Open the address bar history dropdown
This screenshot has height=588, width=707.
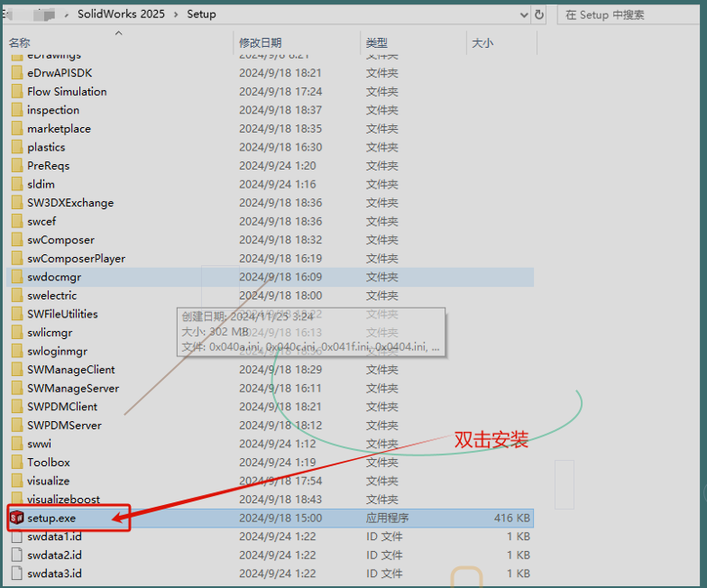point(524,14)
